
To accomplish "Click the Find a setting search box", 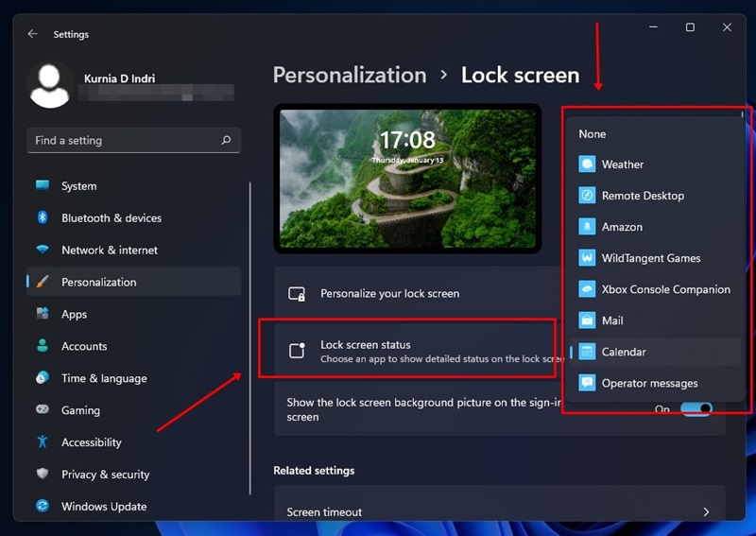I will coord(133,141).
